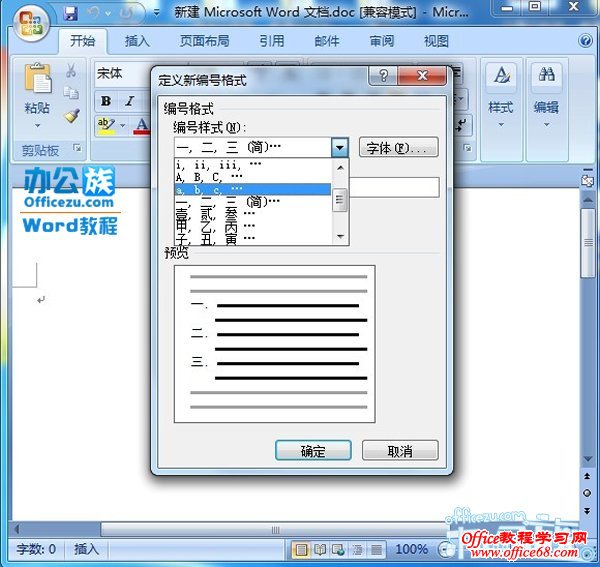The height and width of the screenshot is (567, 600).
Task: Click numbering list scroll up arrow
Action: pyautogui.click(x=340, y=168)
